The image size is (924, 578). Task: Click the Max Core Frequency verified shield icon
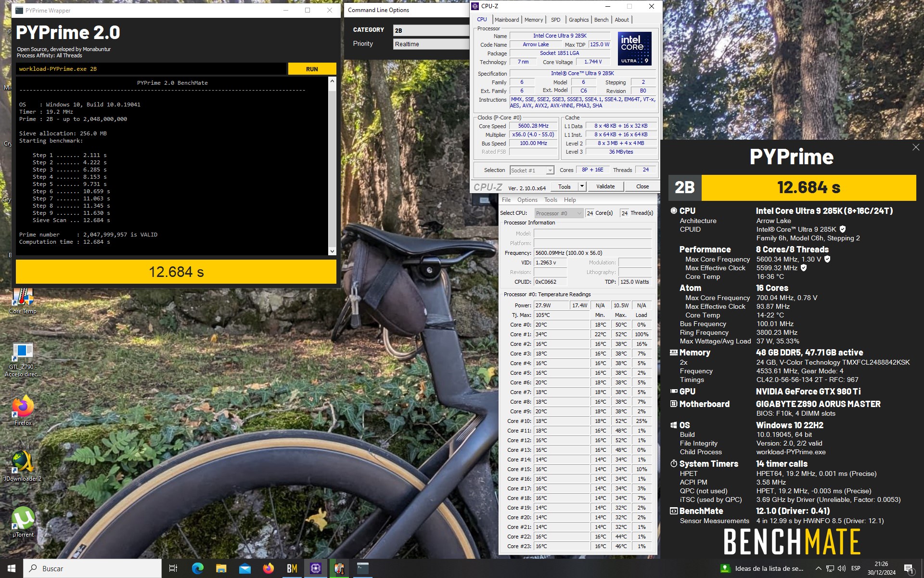[x=827, y=259]
